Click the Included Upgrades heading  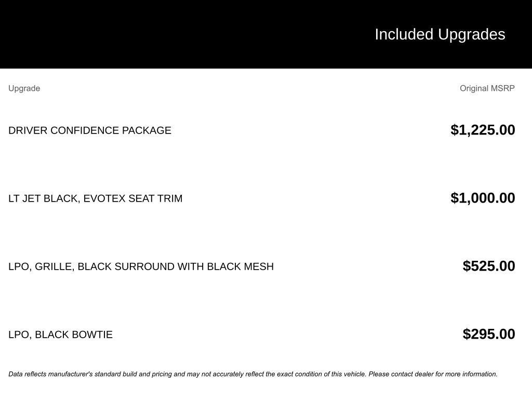coord(440,34)
